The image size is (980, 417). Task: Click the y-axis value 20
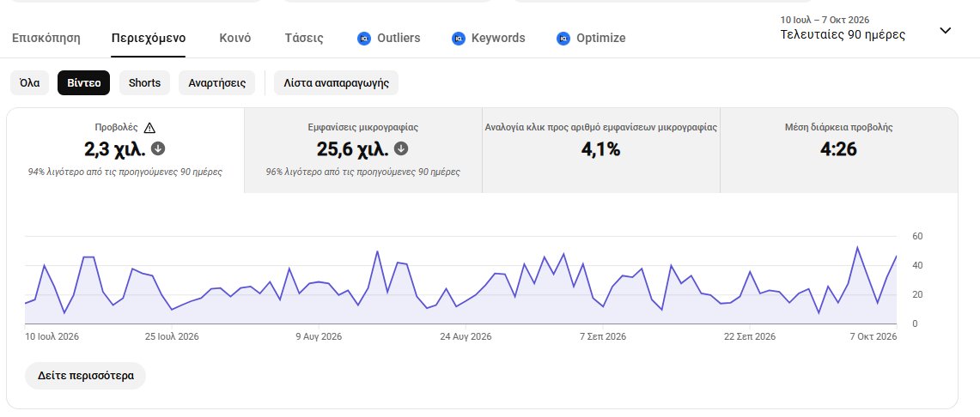[x=917, y=294]
